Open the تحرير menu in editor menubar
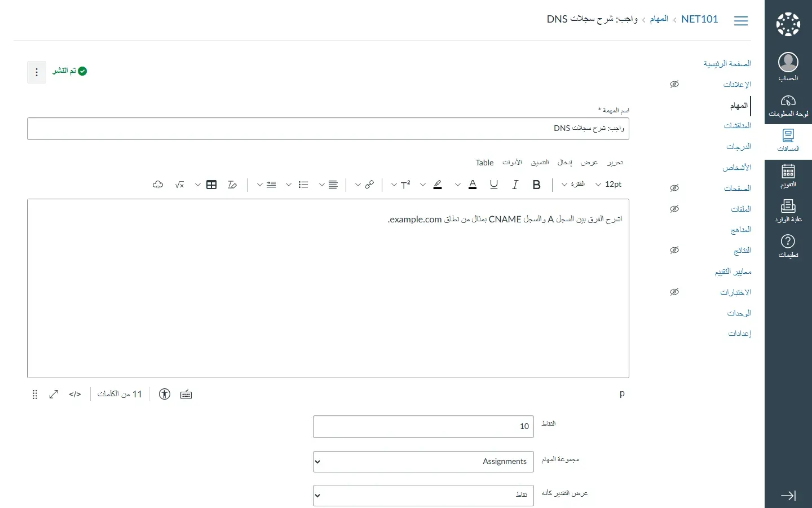Viewport: 812px width, 508px height. (x=615, y=163)
